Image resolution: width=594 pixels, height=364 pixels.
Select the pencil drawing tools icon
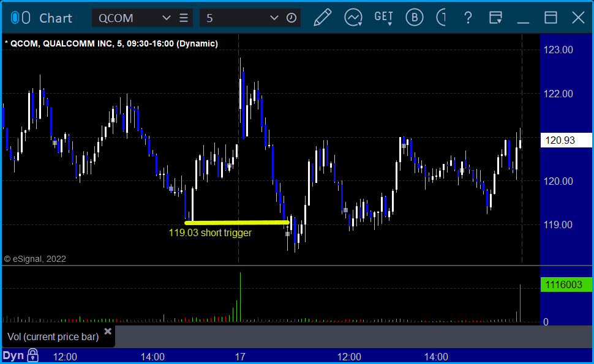(323, 17)
